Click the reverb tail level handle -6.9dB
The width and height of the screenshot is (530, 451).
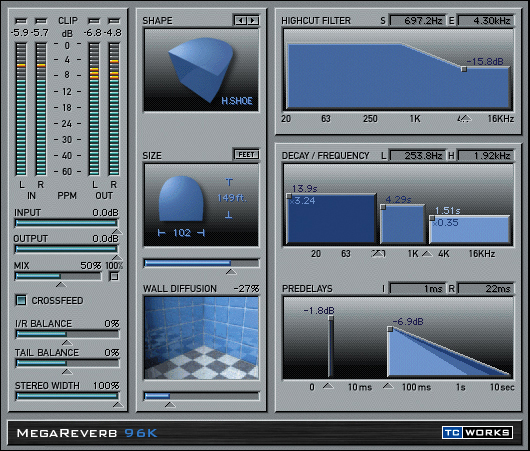pyautogui.click(x=390, y=329)
